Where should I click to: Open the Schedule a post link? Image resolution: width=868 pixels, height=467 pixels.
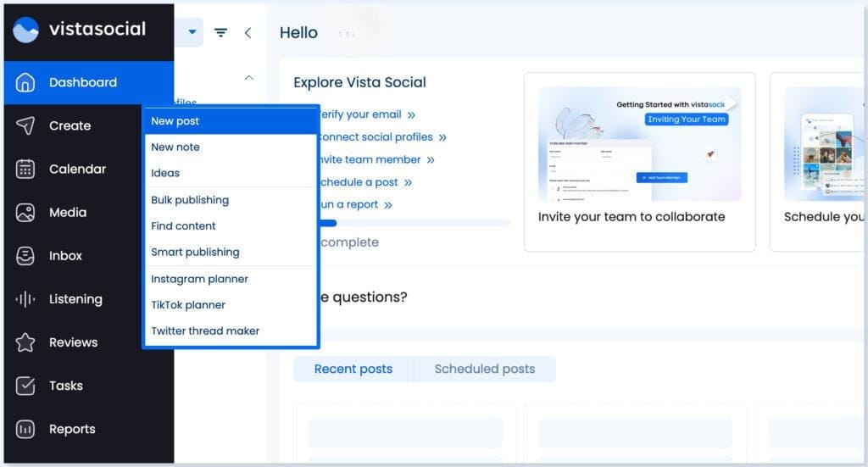click(366, 182)
